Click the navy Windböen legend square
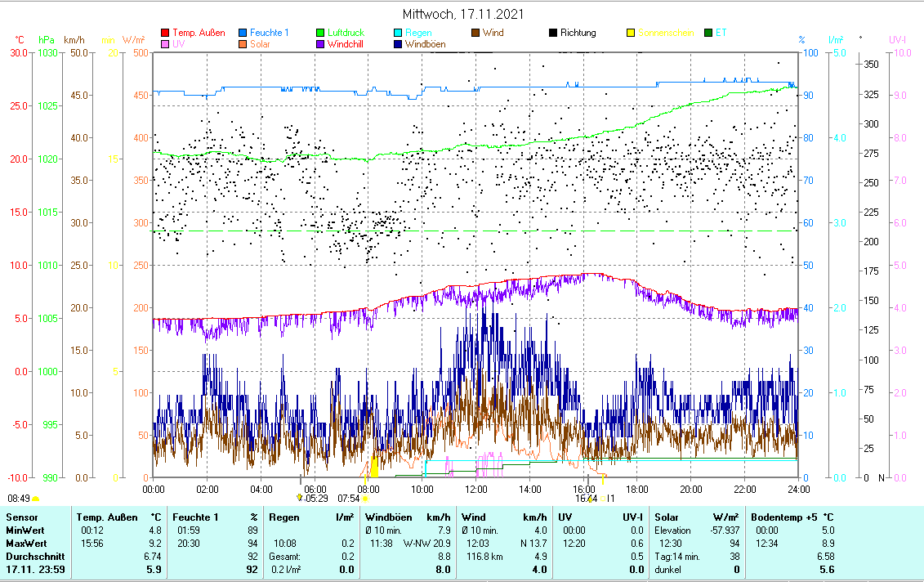 coord(398,44)
